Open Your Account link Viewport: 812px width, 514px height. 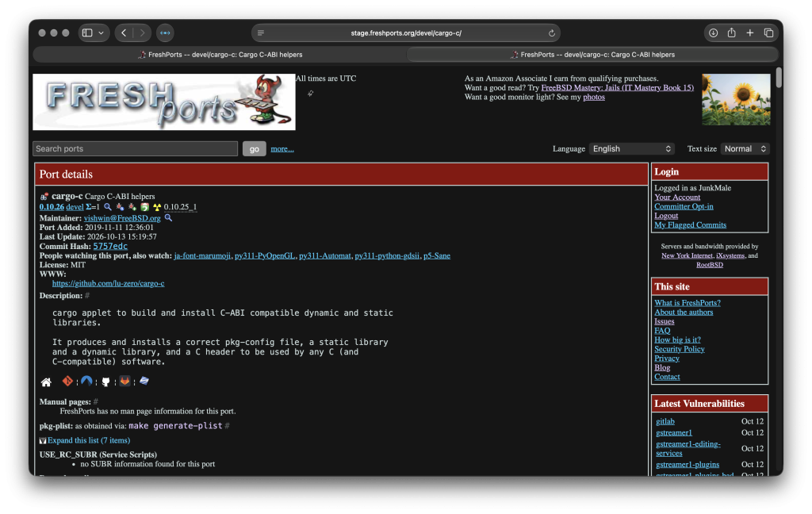pyautogui.click(x=677, y=197)
